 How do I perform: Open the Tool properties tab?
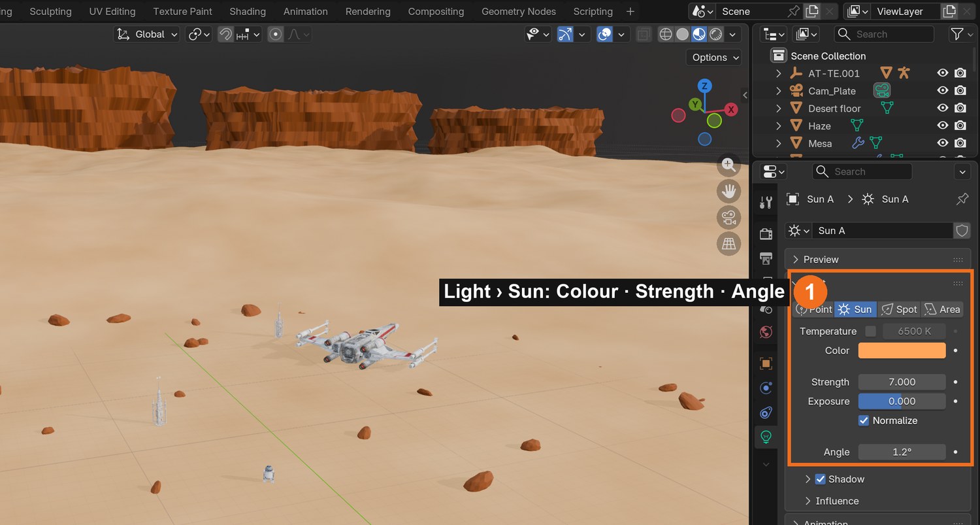766,203
